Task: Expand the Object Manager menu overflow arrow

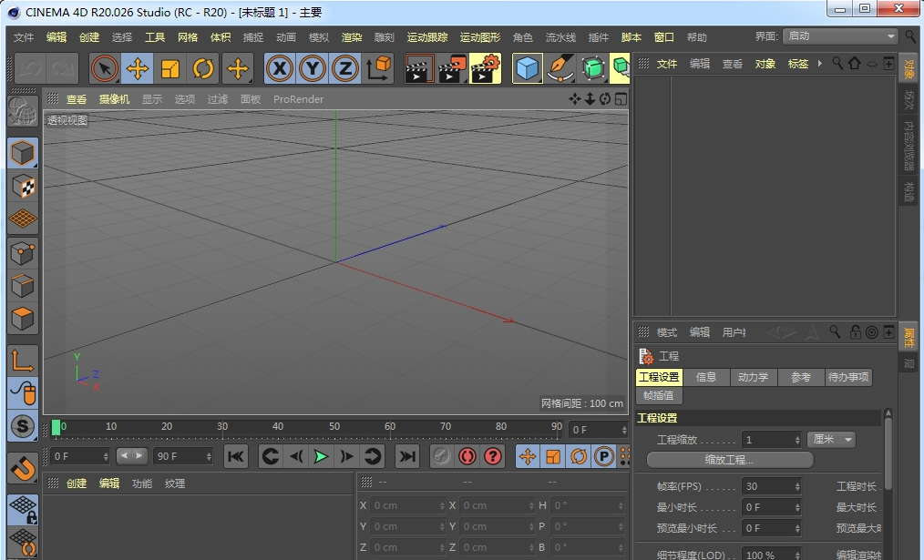Action: pos(820,64)
